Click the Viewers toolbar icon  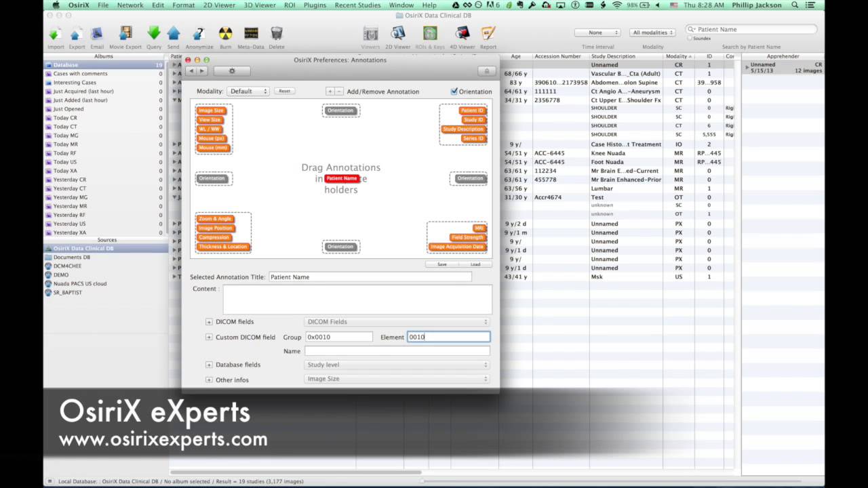point(370,34)
